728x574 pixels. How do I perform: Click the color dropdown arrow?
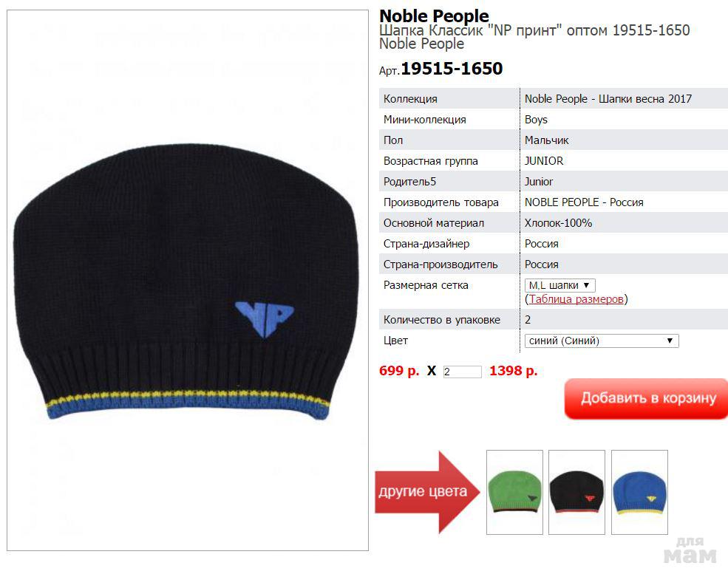(670, 341)
